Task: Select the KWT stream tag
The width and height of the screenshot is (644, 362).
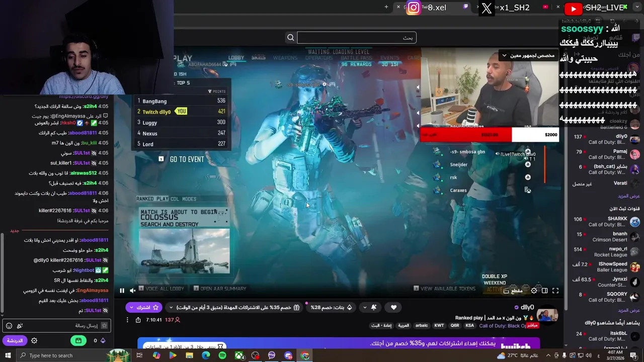Action: point(439,325)
